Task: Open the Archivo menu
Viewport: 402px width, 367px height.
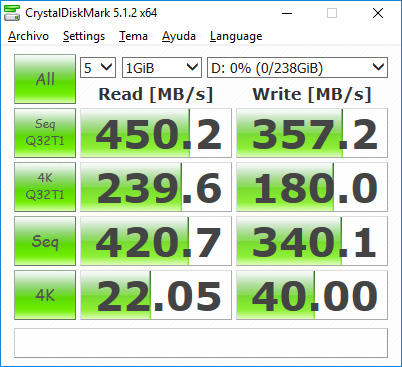Action: [28, 36]
